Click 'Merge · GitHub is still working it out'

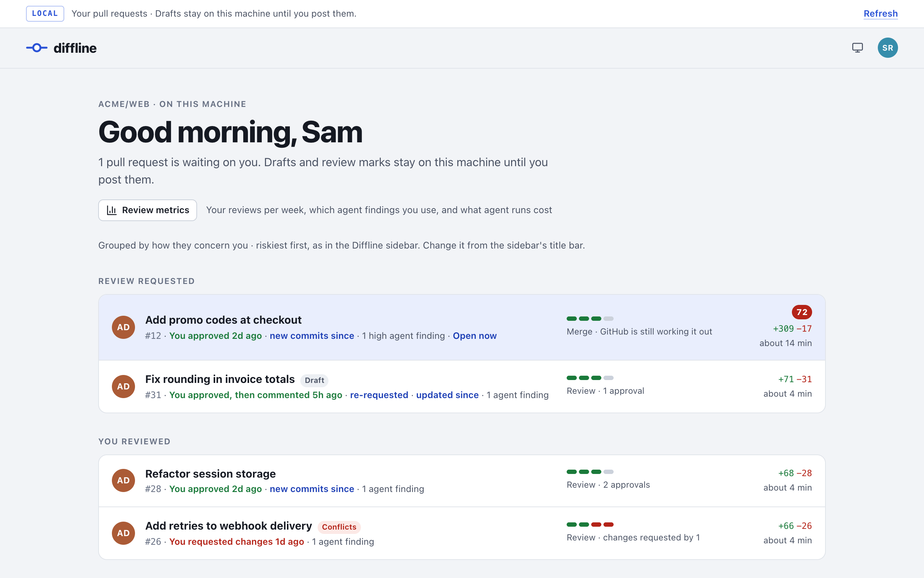coord(639,331)
